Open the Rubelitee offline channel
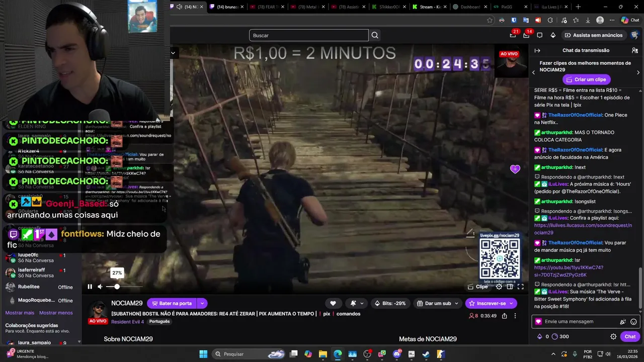 (40, 287)
